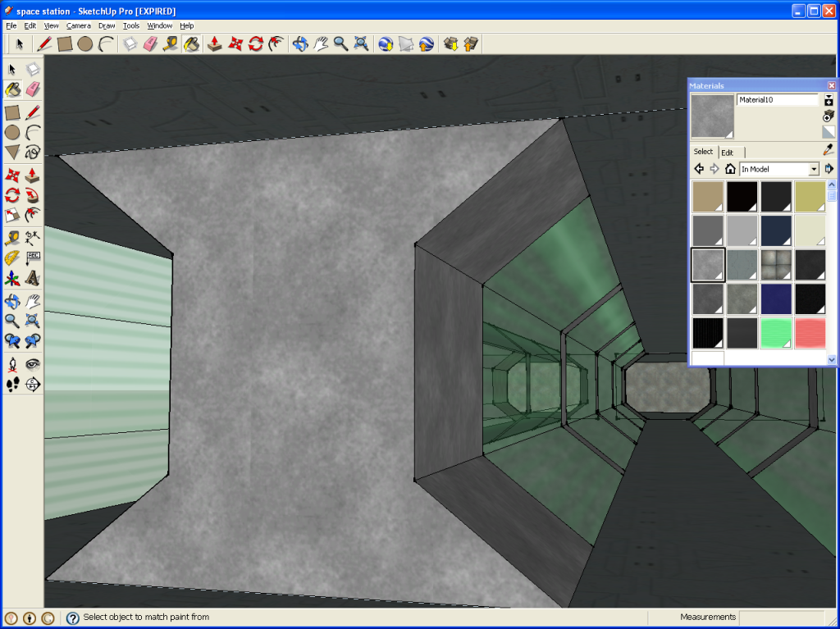Image resolution: width=840 pixels, height=629 pixels.
Task: Select Offset tool in top toolbar
Action: (x=276, y=44)
